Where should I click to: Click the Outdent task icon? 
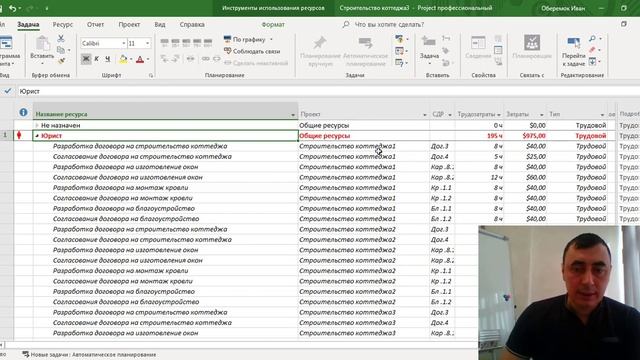164,59
